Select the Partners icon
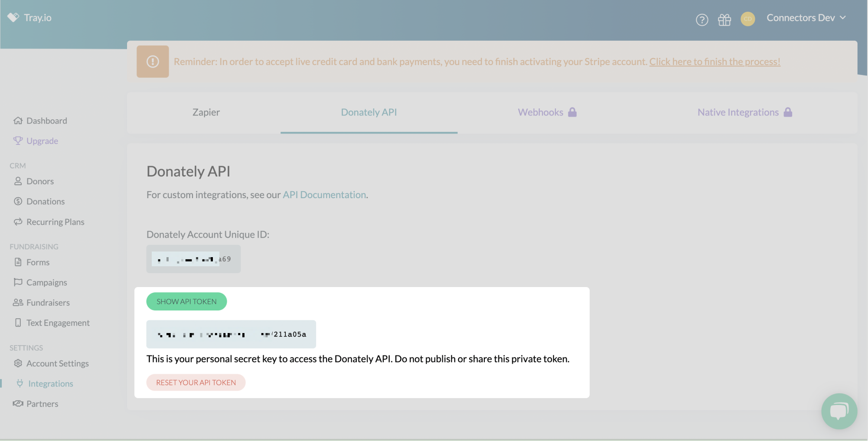This screenshot has height=441, width=868. (18, 403)
